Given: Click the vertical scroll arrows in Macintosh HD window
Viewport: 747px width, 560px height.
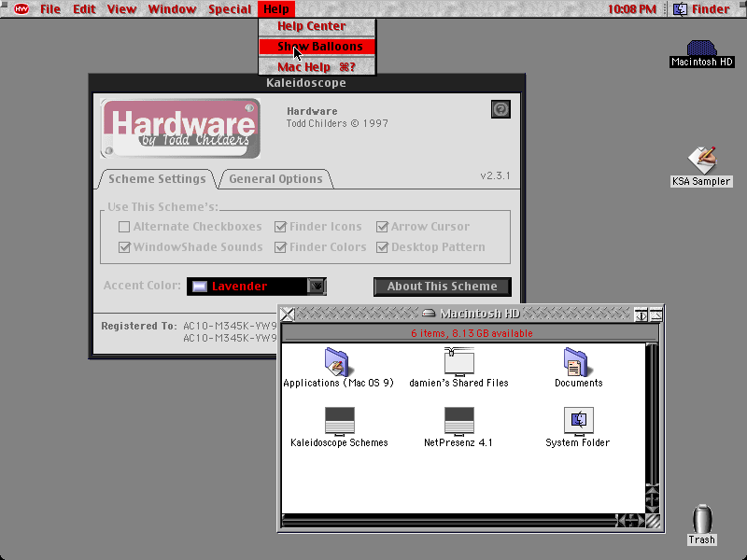Looking at the screenshot, I should point(652,498).
